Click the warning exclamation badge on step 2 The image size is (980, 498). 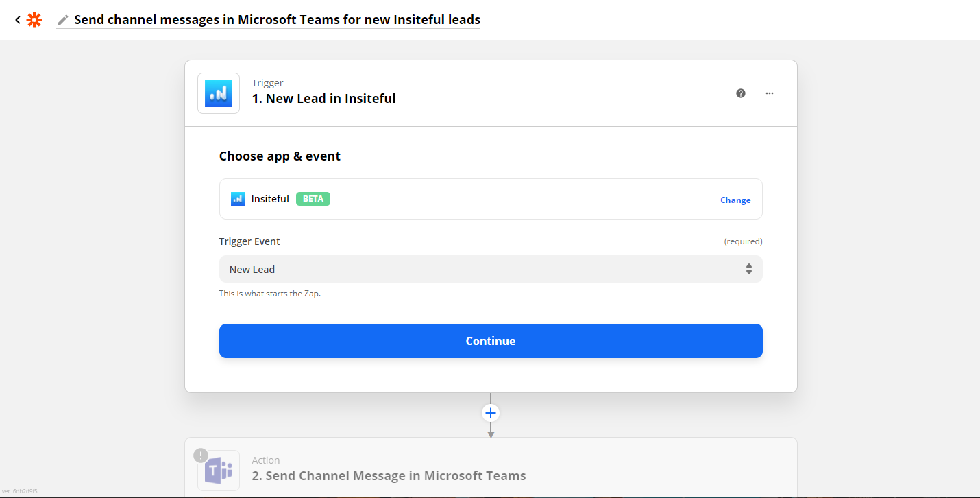pos(201,455)
